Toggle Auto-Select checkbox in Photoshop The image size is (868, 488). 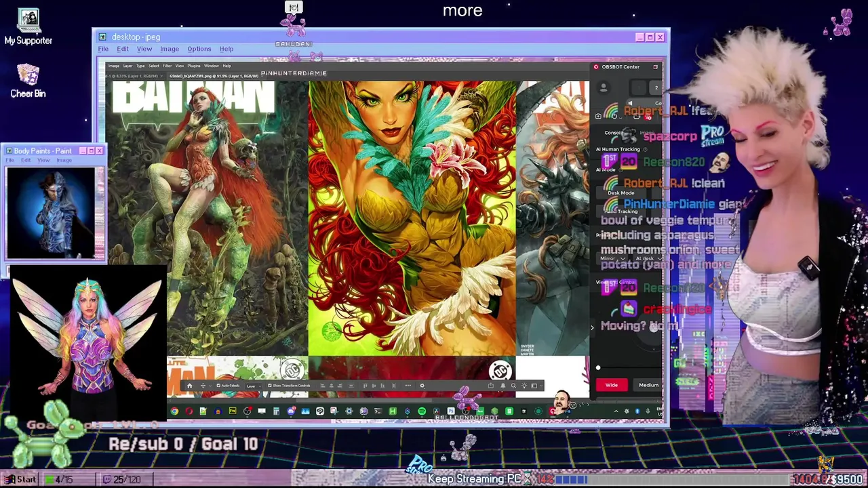click(x=218, y=386)
